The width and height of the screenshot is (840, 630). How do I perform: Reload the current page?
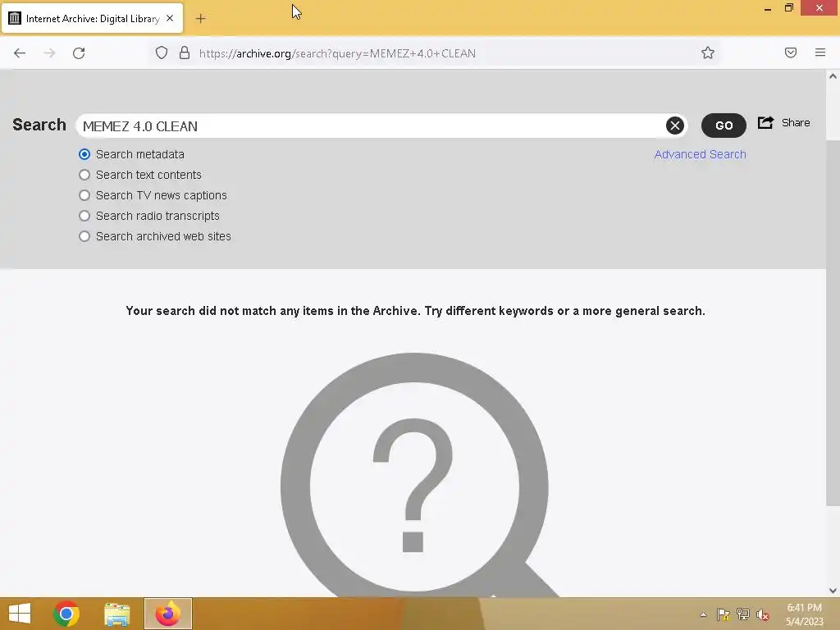79,53
